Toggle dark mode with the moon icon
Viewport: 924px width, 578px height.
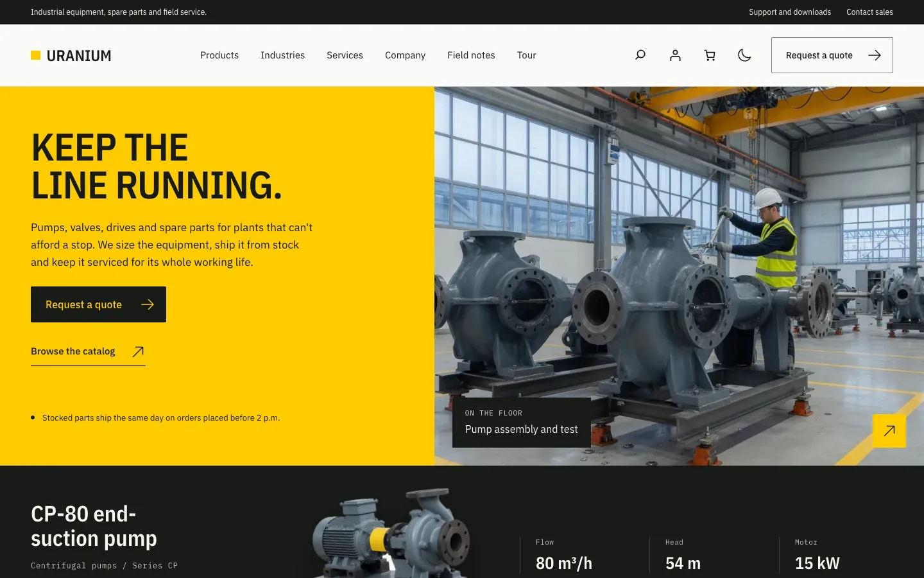[744, 55]
